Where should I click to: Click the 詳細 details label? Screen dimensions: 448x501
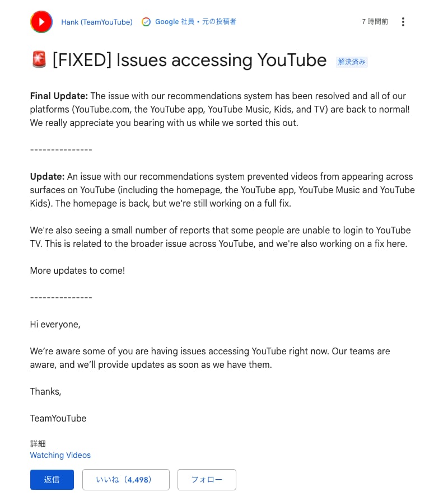38,443
